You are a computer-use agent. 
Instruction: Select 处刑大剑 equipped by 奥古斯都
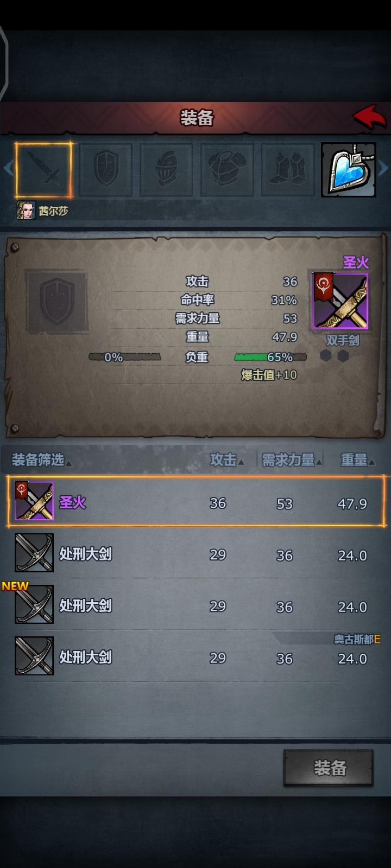point(196,656)
